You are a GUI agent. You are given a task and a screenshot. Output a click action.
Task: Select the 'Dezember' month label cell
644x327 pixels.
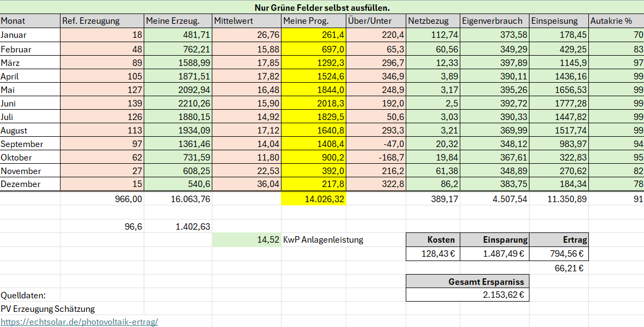[x=30, y=184]
